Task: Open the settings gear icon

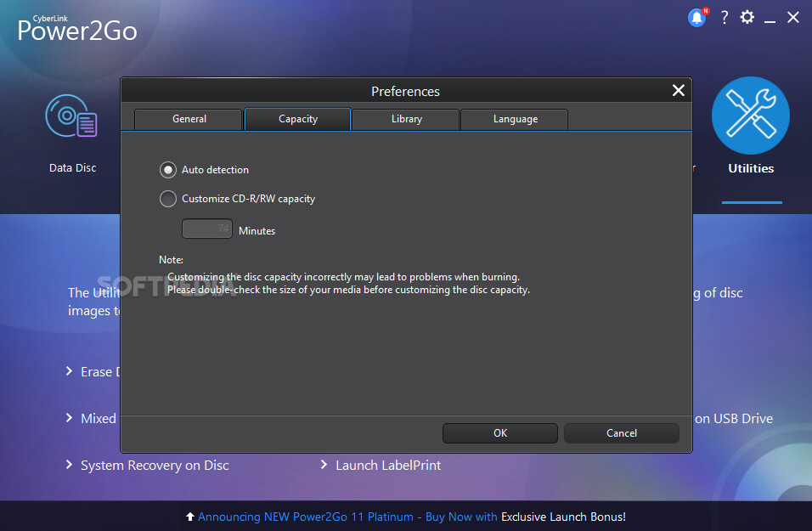Action: click(747, 17)
